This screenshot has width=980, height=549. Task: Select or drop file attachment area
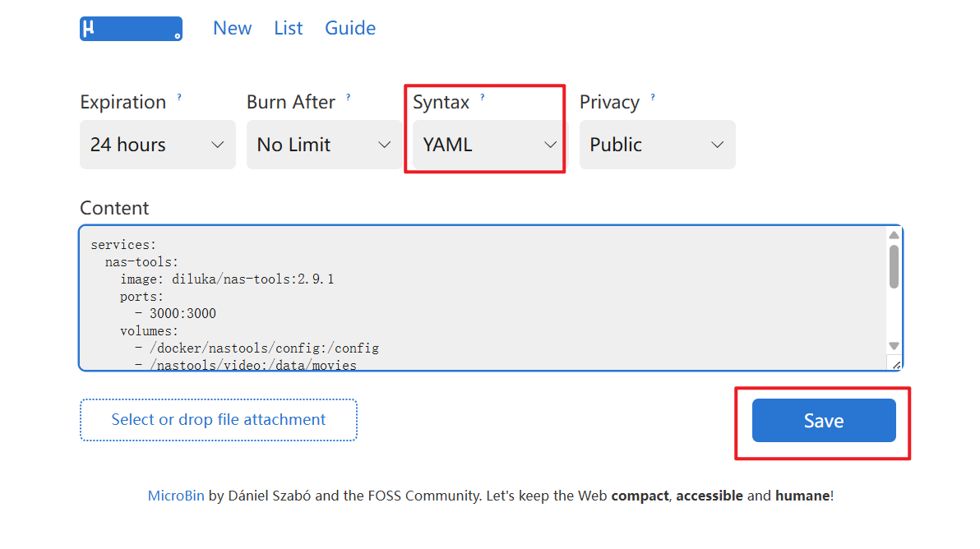pyautogui.click(x=218, y=420)
